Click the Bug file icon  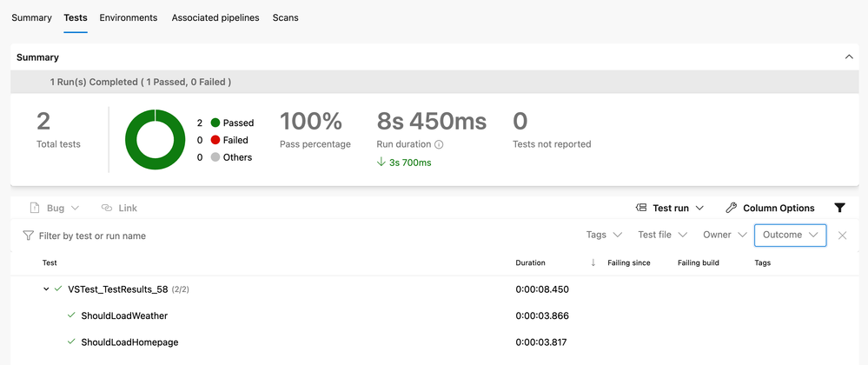click(x=35, y=208)
